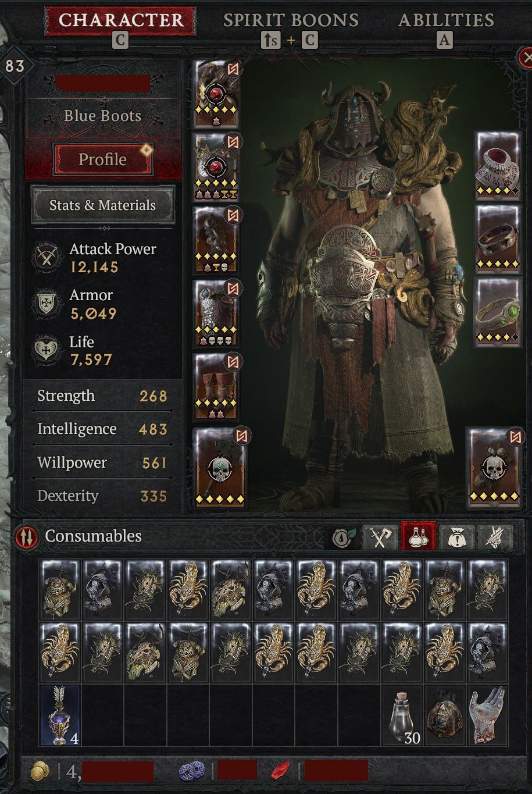Open the Consumables inventory tab
Viewport: 532px width, 794px height.
pyautogui.click(x=419, y=536)
